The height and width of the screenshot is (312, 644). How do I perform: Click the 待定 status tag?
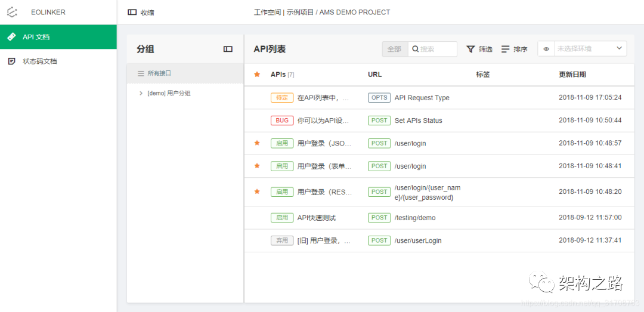(x=282, y=97)
